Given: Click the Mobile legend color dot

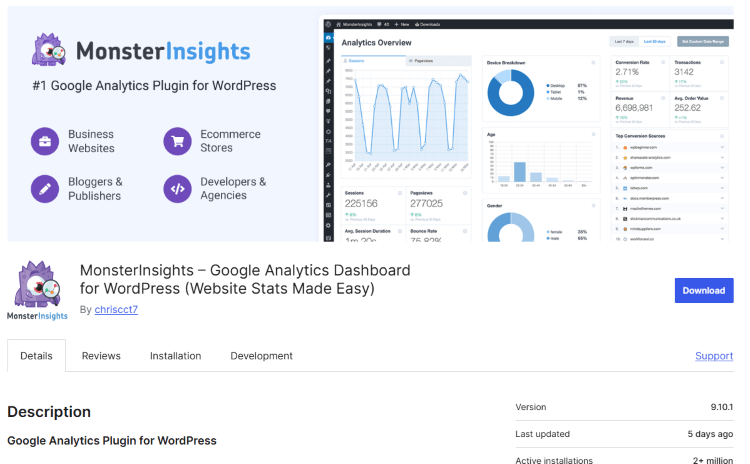Looking at the screenshot, I should [x=548, y=99].
